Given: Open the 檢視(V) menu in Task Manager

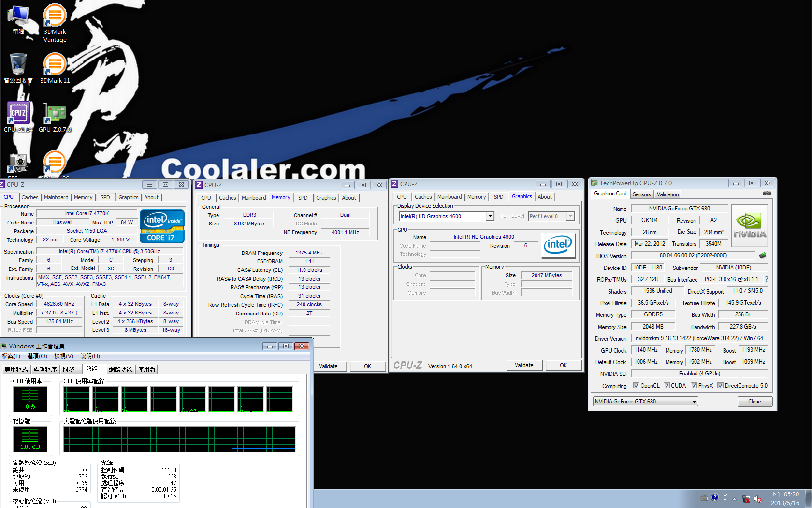Looking at the screenshot, I should pos(64,356).
